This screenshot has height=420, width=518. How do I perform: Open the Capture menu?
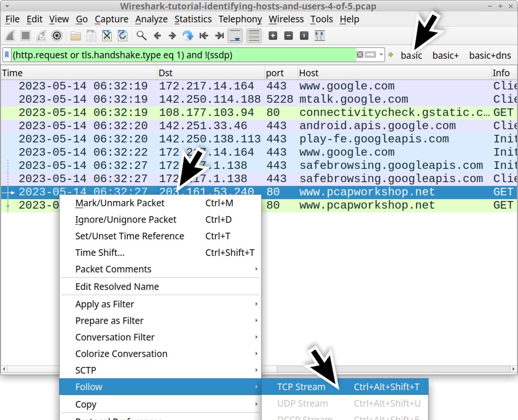pyautogui.click(x=111, y=19)
